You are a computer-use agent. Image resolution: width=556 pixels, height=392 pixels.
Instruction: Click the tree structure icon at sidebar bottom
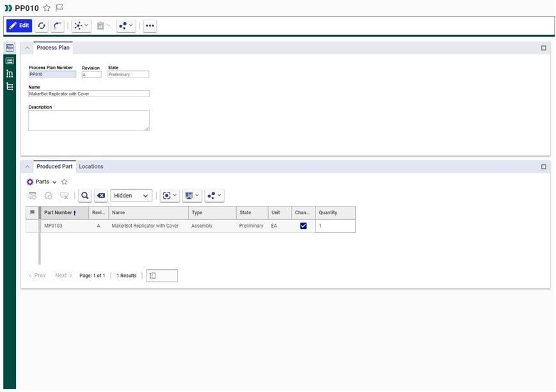coord(10,86)
